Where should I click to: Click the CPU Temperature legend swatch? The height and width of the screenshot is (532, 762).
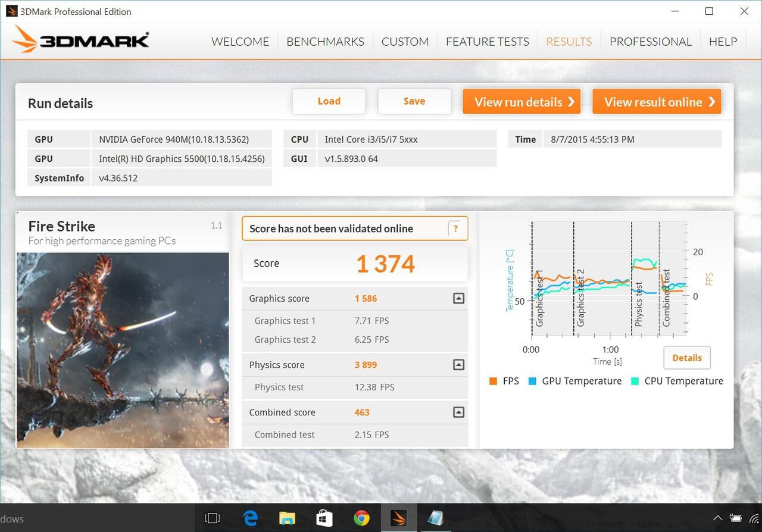pos(635,381)
